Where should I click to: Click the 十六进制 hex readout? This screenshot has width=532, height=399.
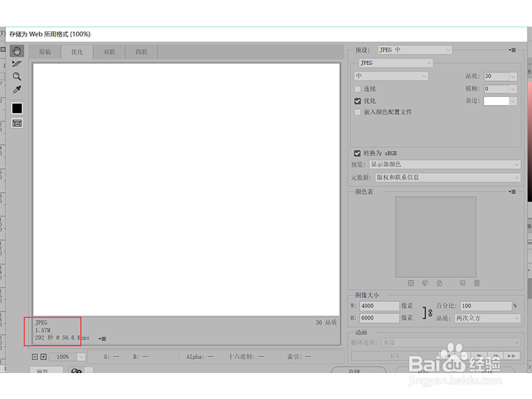246,357
